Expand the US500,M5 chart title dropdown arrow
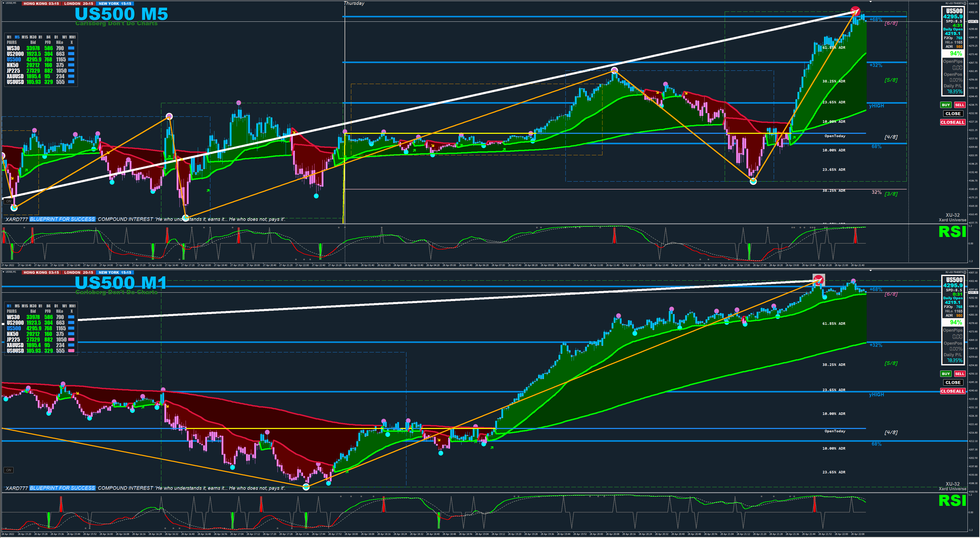 (x=3, y=3)
